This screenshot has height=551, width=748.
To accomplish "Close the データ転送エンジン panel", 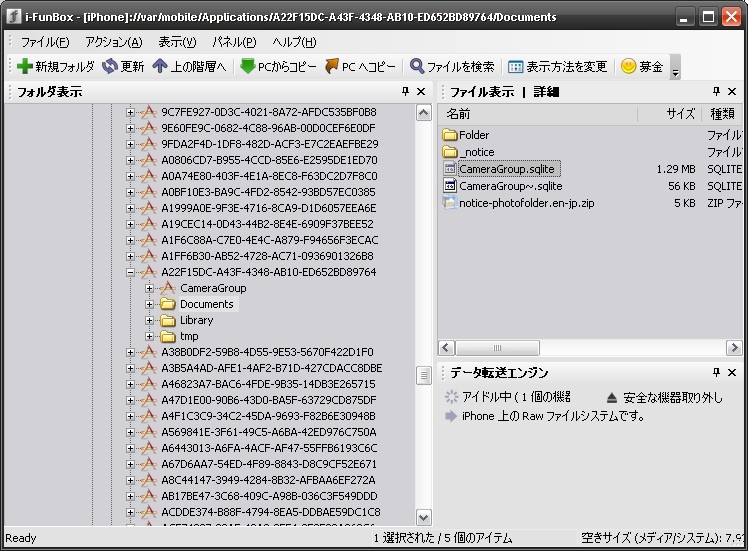I will point(732,372).
